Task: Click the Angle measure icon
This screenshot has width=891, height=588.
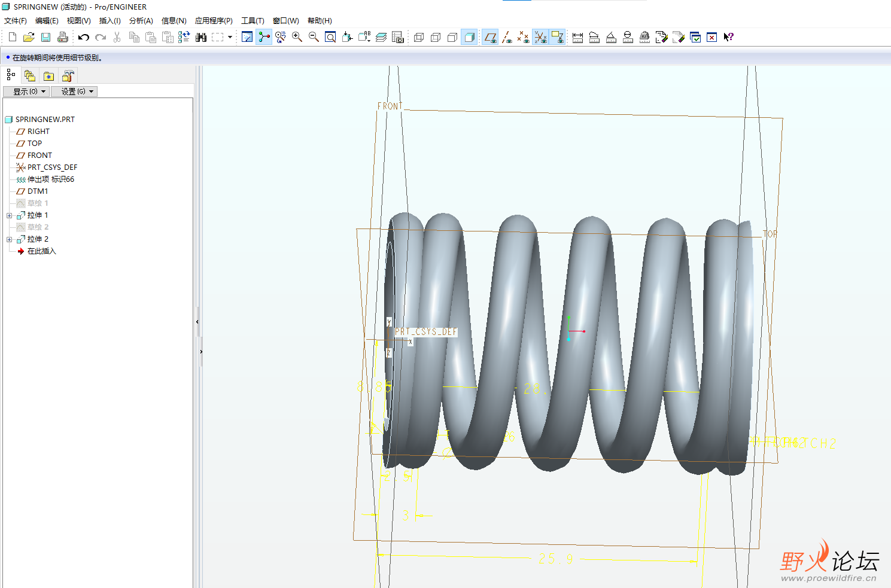Action: (611, 37)
